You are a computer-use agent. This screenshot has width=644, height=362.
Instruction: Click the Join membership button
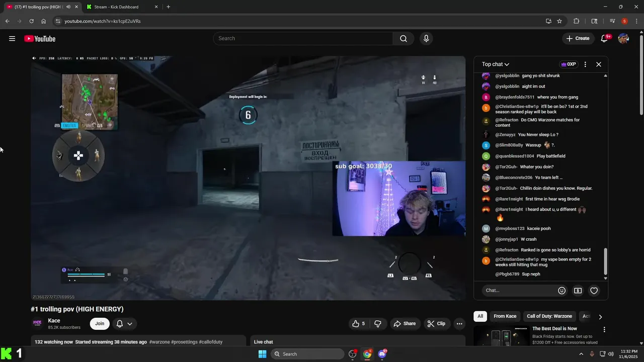pyautogui.click(x=100, y=324)
